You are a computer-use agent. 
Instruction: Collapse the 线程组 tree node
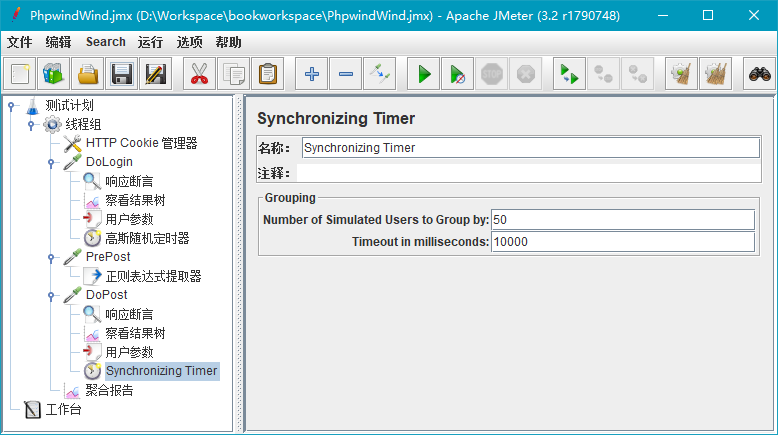[x=31, y=124]
